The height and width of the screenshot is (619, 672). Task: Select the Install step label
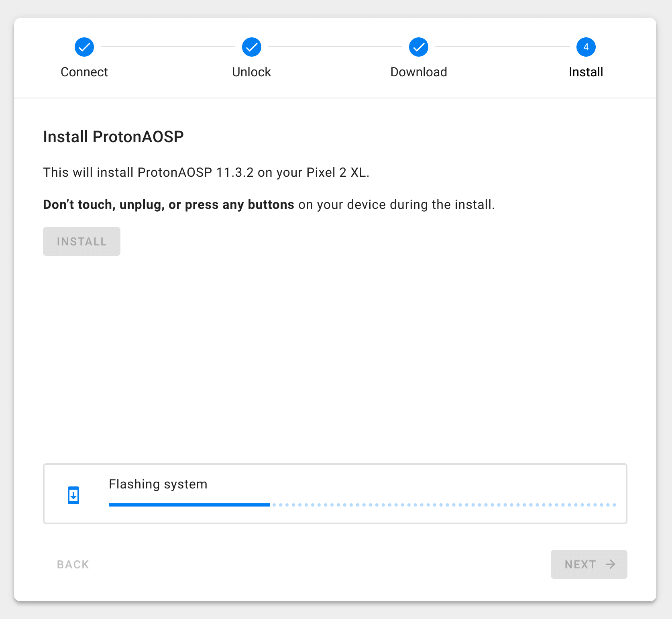[586, 72]
